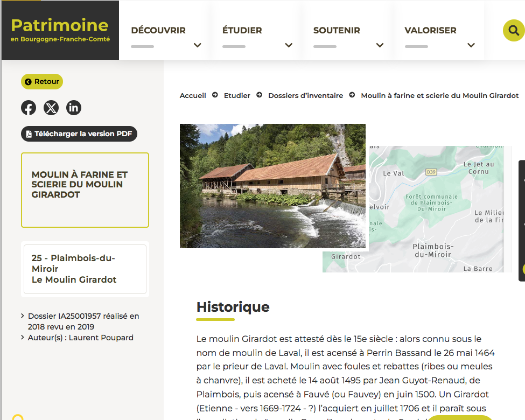Click the Retour back button
Screen dimensions: 525x420
[x=42, y=81]
